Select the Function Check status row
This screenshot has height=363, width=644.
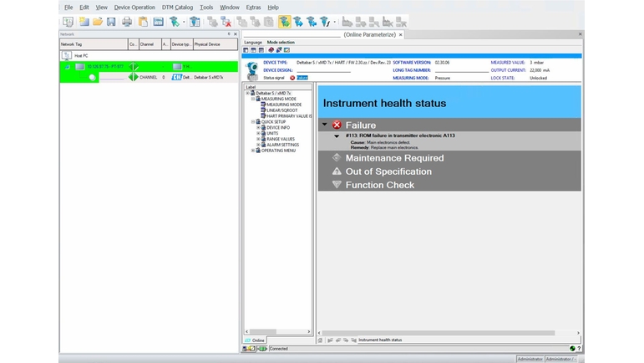coord(449,185)
